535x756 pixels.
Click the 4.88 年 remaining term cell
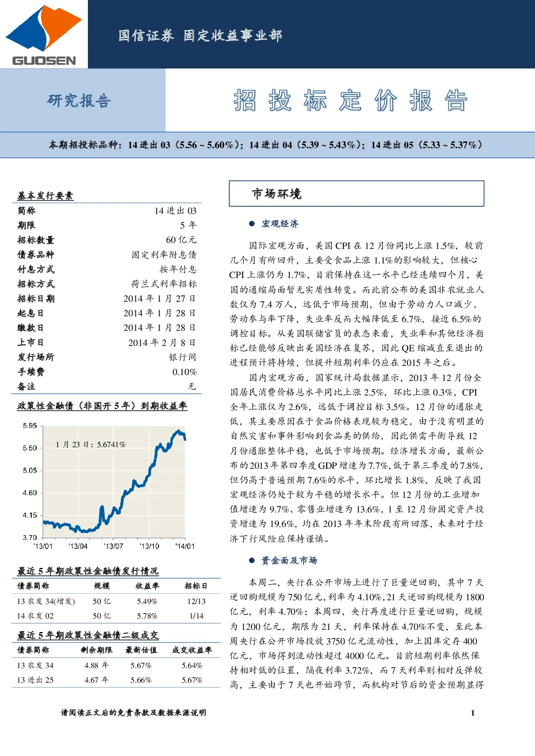[97, 665]
